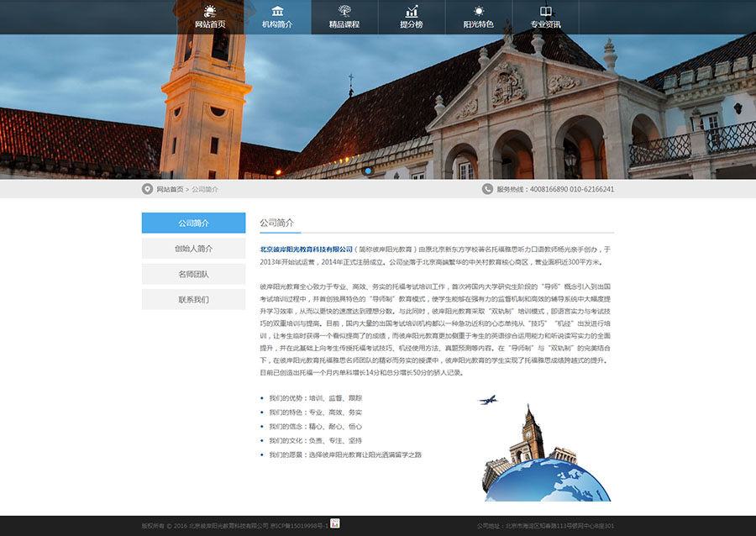756x536 pixels.
Task: Click the 京ICP备15019998号-1 footer link
Action: tap(299, 526)
